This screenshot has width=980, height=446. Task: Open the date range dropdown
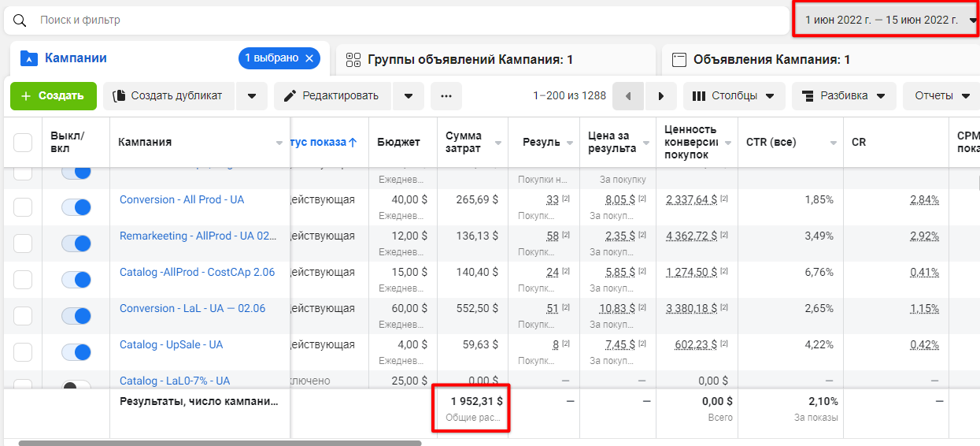pos(887,20)
